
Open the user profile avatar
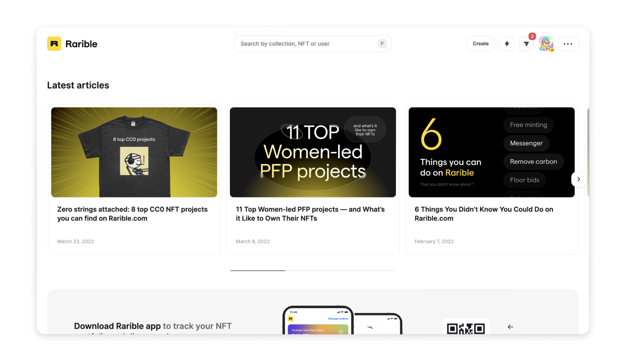tap(546, 44)
